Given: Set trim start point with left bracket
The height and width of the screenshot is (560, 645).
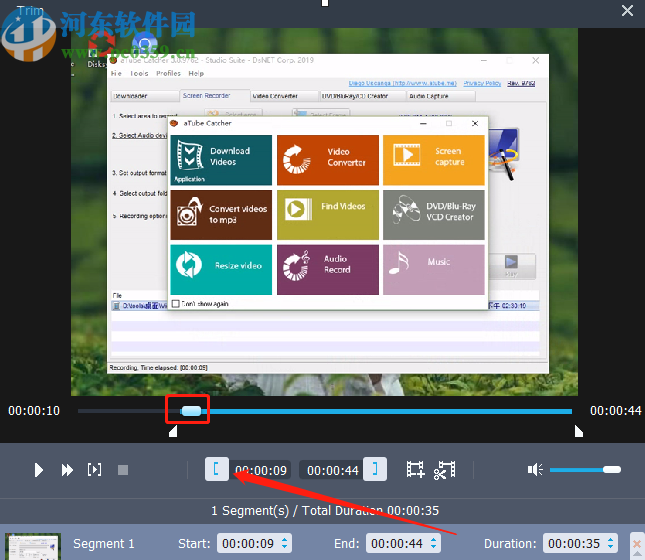Looking at the screenshot, I should pos(217,469).
